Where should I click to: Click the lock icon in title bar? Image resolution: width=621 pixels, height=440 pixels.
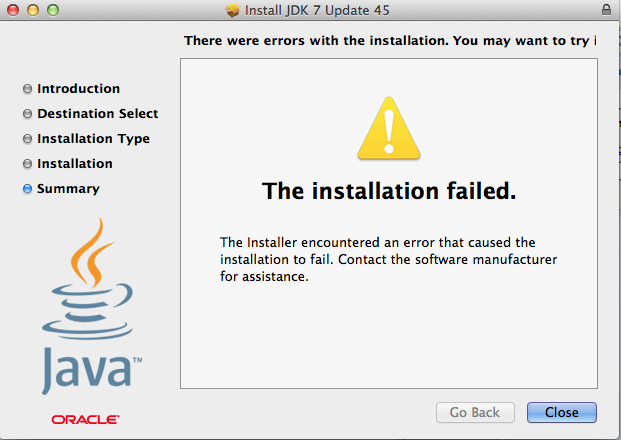(x=606, y=10)
